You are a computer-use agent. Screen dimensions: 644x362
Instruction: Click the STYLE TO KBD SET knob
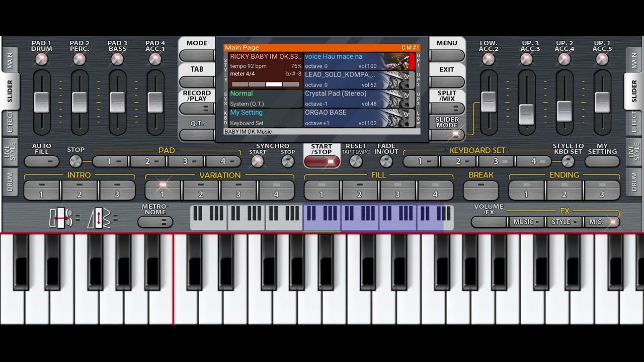[568, 161]
